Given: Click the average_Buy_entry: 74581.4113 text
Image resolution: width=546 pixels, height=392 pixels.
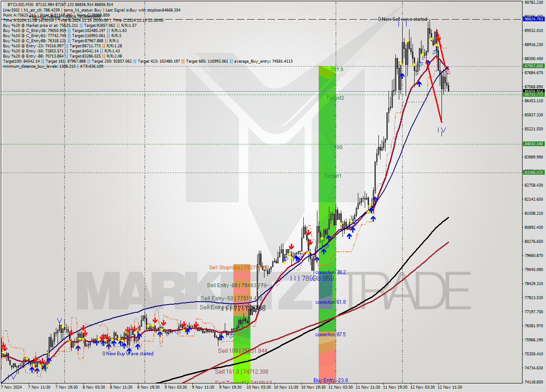Looking at the screenshot, I should coord(262,61).
